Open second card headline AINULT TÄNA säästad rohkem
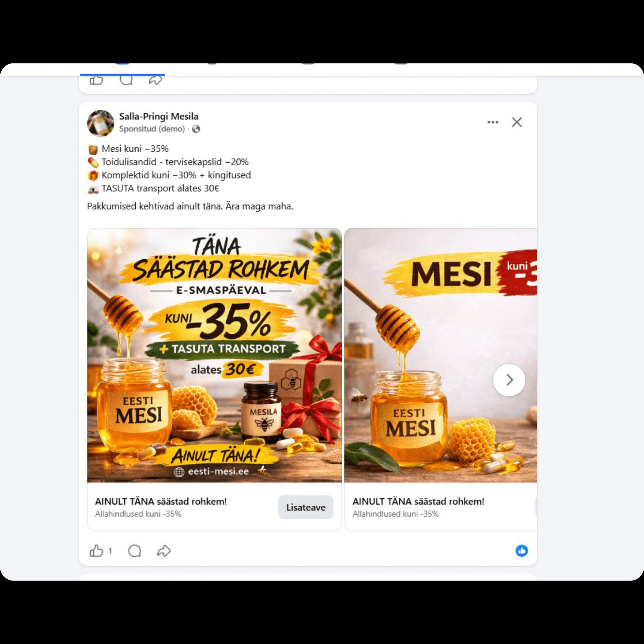This screenshot has width=644, height=644. tap(418, 501)
